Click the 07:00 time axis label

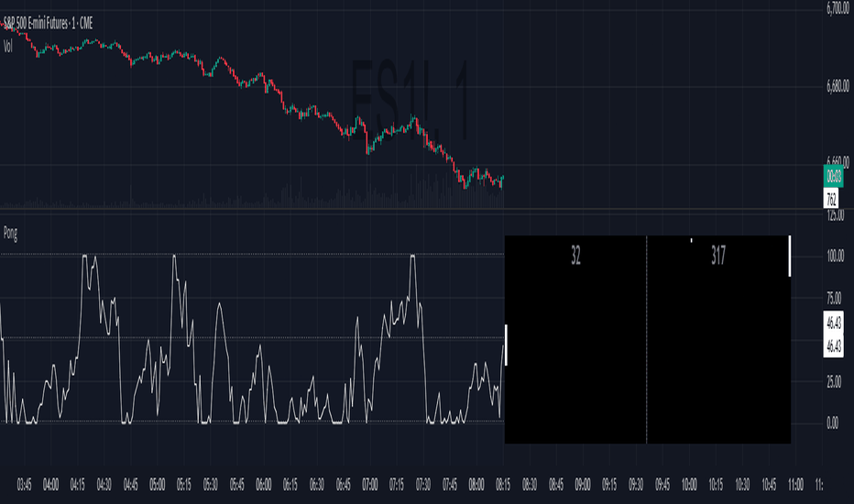click(x=370, y=484)
